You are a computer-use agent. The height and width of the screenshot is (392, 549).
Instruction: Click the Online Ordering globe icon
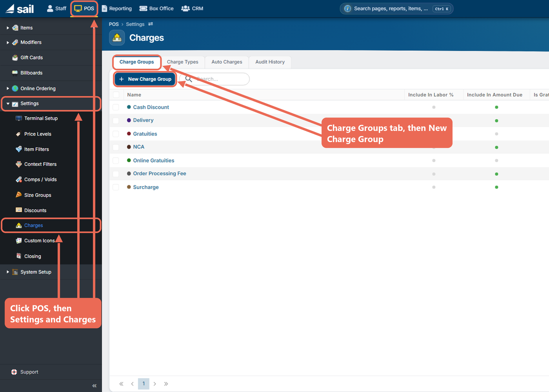point(15,89)
